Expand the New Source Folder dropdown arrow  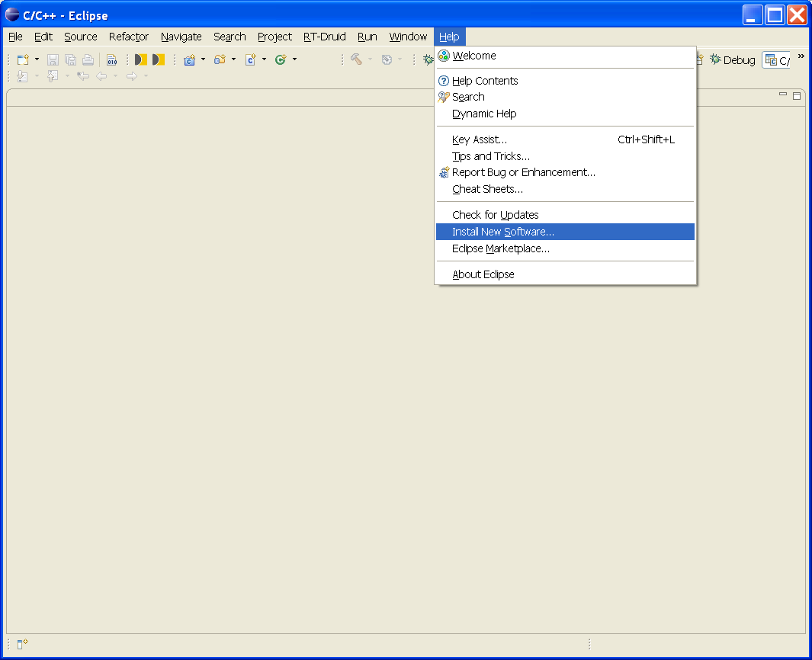[233, 59]
